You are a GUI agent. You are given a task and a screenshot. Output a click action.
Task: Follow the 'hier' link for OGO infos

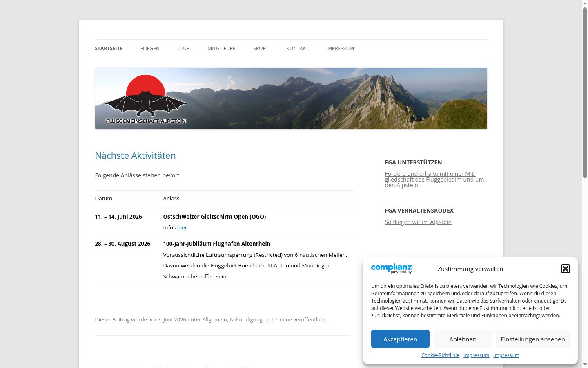pos(182,228)
